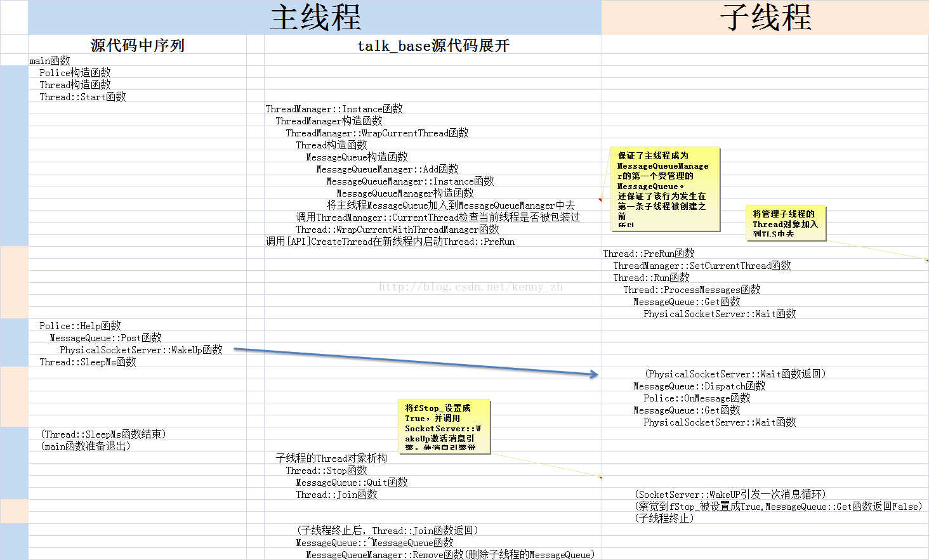Click the red comment marker beside Thread::Stop函数 row
This screenshot has height=560, width=929.
[x=600, y=477]
